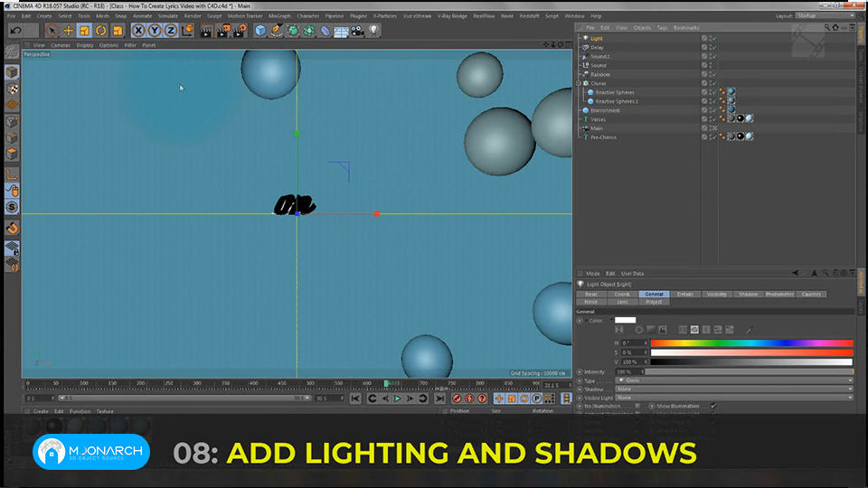The width and height of the screenshot is (868, 488).
Task: Switch to the Visibility tab
Action: (x=716, y=295)
